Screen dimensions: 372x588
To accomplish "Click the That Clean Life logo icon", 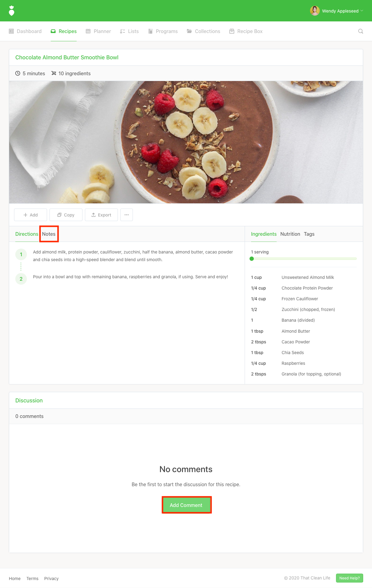I will click(12, 11).
